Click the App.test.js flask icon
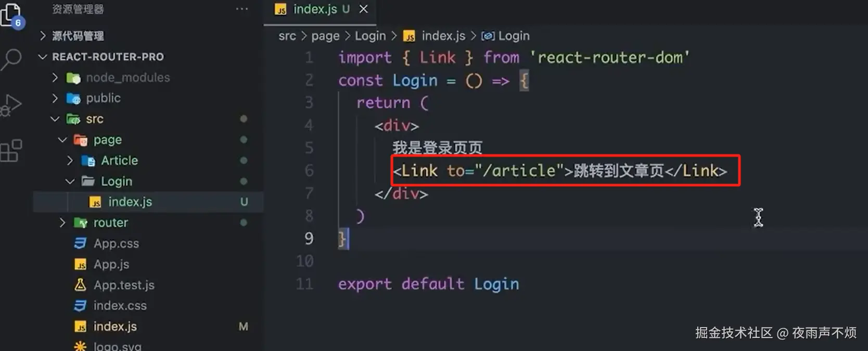 pos(80,285)
